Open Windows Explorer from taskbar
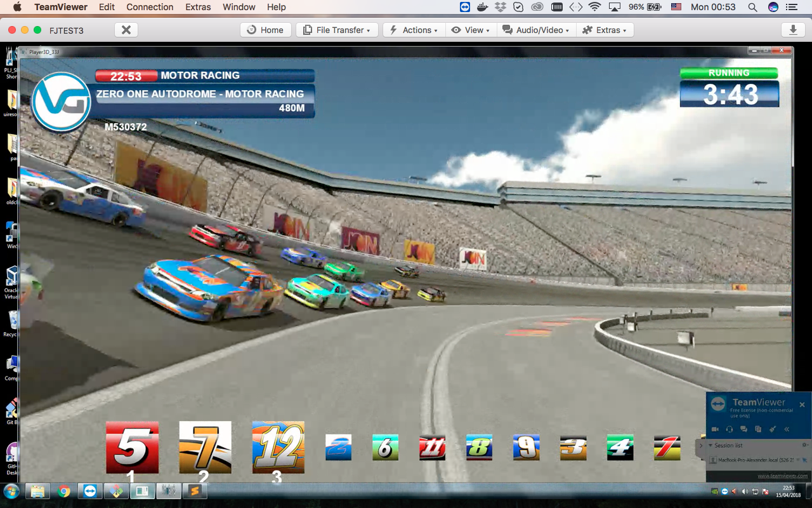The image size is (812, 508). [x=37, y=491]
